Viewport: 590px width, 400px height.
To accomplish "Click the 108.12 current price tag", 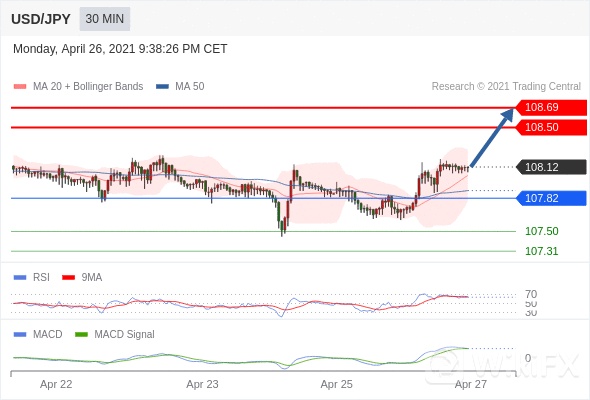I will pyautogui.click(x=551, y=167).
